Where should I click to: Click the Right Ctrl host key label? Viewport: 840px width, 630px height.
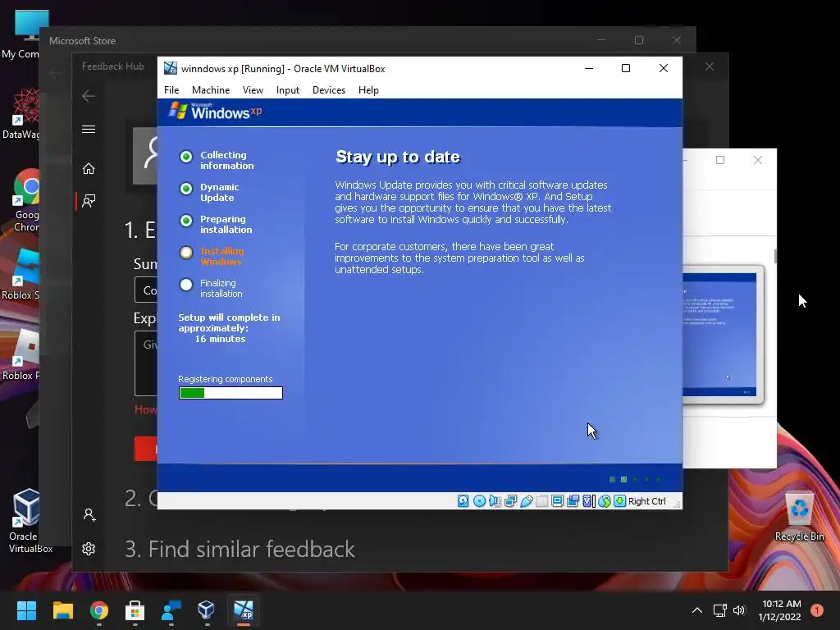pyautogui.click(x=646, y=501)
